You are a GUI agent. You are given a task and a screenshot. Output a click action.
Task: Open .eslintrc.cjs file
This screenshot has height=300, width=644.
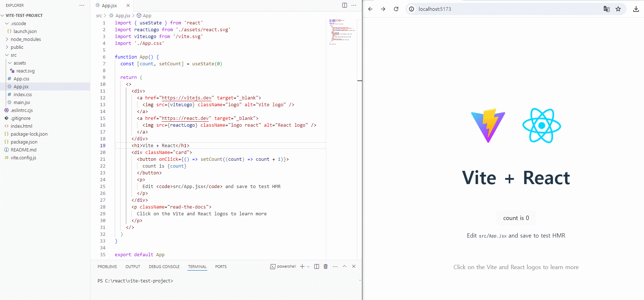[x=22, y=110]
